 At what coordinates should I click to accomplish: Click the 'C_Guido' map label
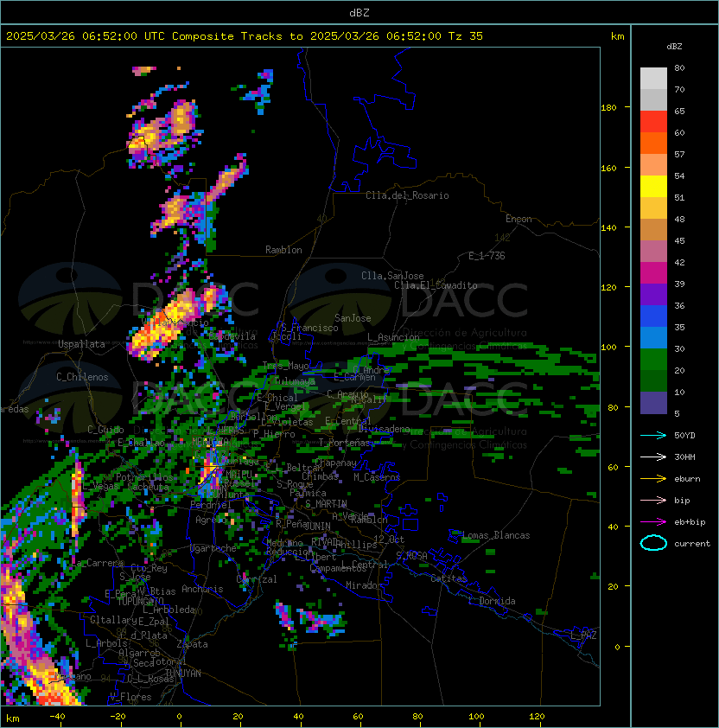coord(105,430)
